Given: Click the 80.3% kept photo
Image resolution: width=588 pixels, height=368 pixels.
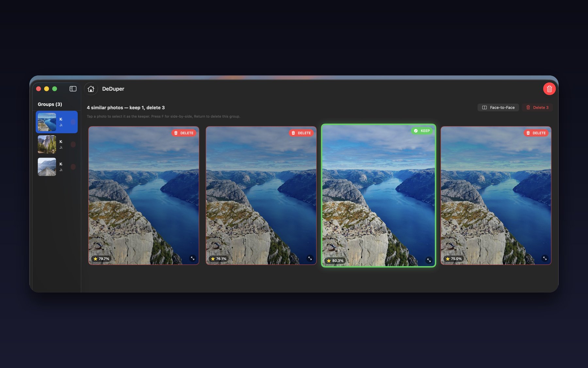Looking at the screenshot, I should (x=379, y=196).
